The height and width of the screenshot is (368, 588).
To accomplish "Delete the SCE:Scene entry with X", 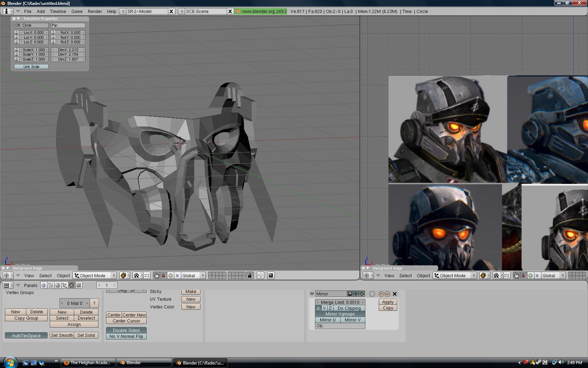I will pos(230,11).
